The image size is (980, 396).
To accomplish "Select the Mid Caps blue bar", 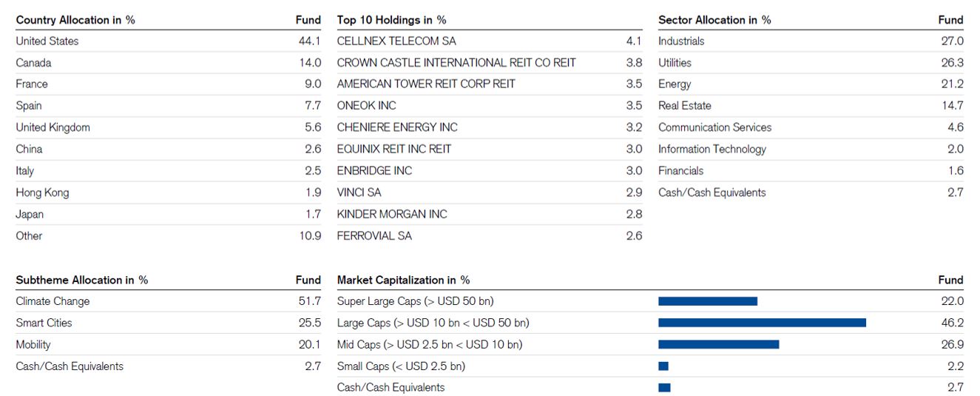I will (x=718, y=344).
